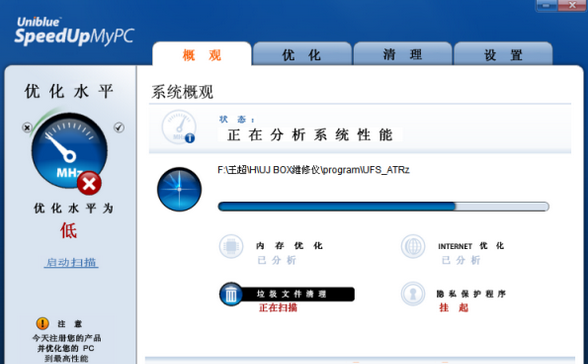Switch to the 概观 overview tab
588x364 pixels.
tap(202, 55)
